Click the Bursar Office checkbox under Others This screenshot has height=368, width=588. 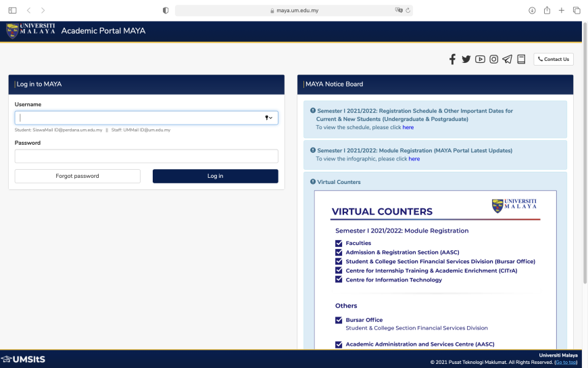(x=339, y=320)
